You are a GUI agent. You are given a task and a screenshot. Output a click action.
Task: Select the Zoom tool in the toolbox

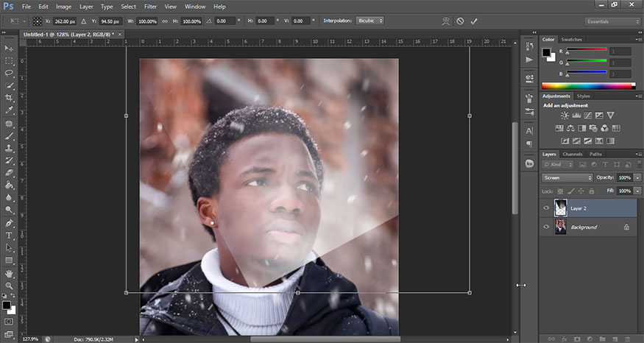pos(9,286)
